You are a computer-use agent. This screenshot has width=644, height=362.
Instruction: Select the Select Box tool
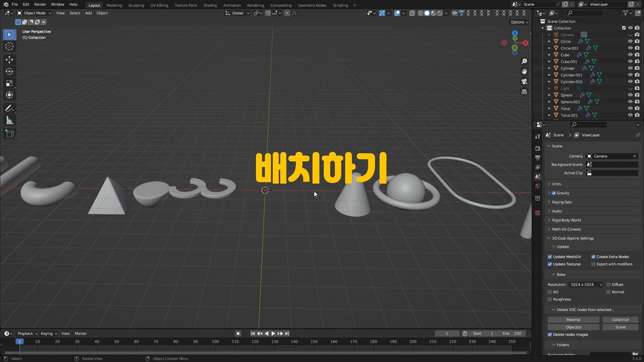tap(9, 34)
